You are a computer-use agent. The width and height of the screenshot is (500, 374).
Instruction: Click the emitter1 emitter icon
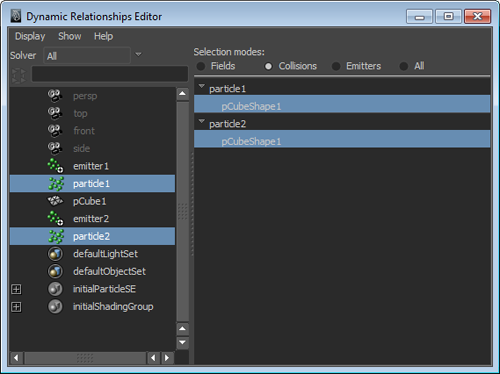(x=55, y=166)
